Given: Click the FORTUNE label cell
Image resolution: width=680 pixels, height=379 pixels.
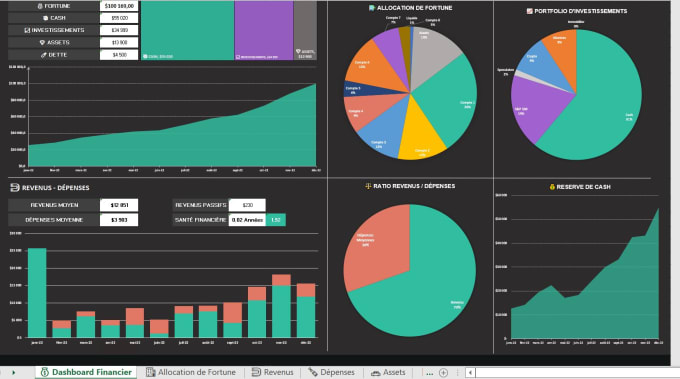Looking at the screenshot, I should pyautogui.click(x=53, y=6).
